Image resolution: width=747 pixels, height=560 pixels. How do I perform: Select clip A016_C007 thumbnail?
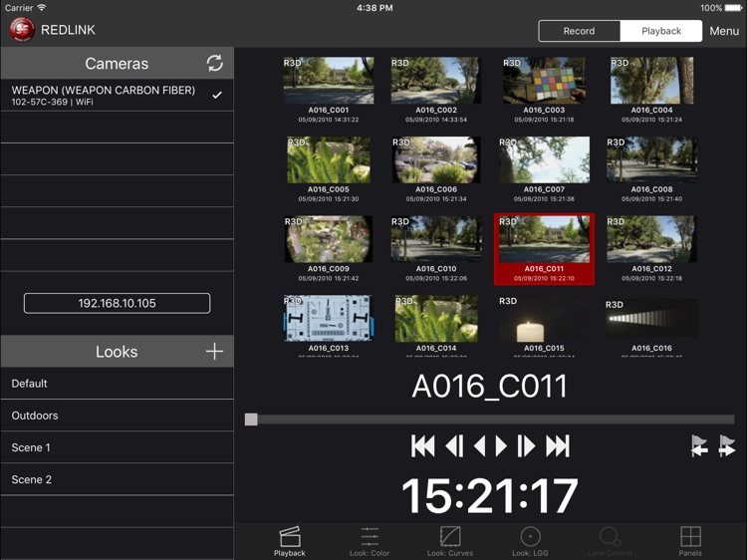[544, 159]
